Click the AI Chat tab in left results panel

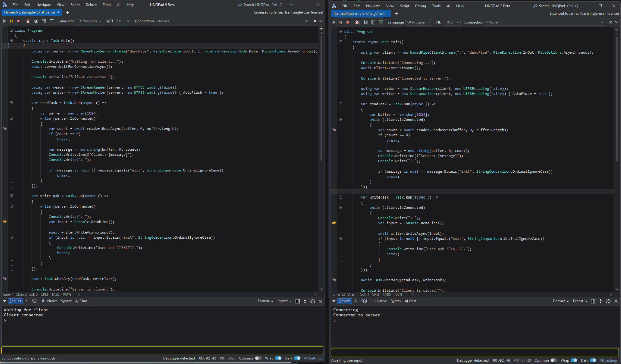(81, 301)
